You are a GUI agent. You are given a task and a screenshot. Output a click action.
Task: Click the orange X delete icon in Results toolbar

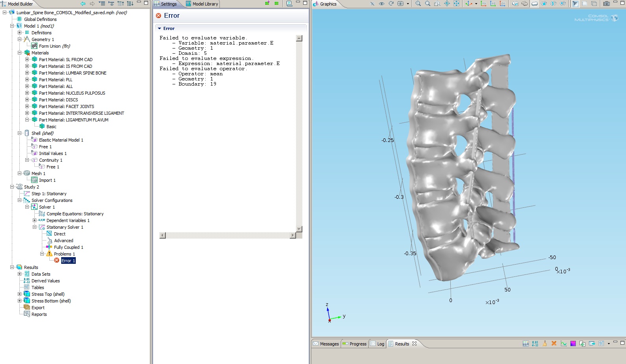[x=554, y=343]
